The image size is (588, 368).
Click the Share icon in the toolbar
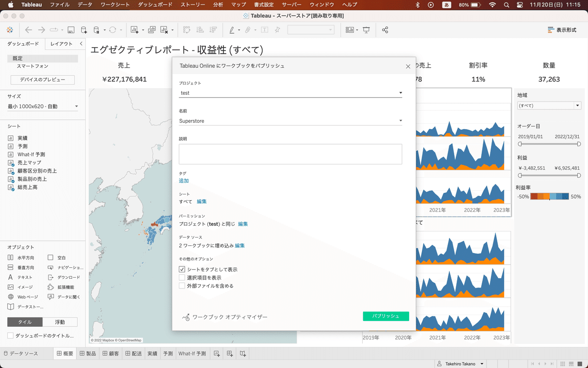[x=385, y=30]
